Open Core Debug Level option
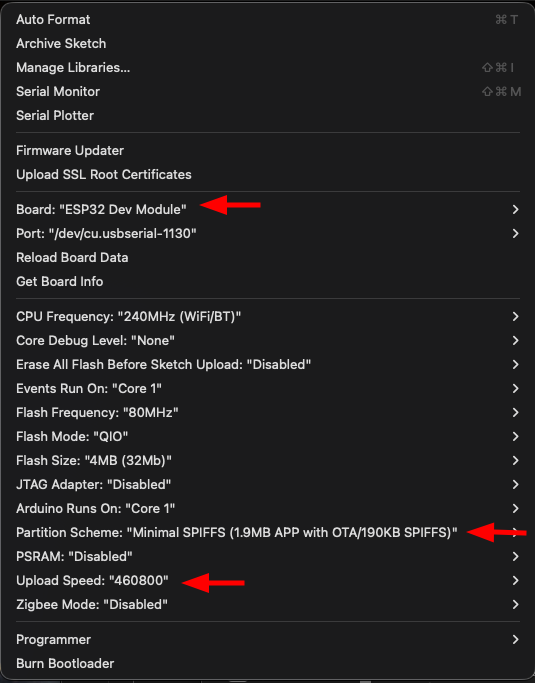Screen dimensions: 535x683 click(268, 341)
